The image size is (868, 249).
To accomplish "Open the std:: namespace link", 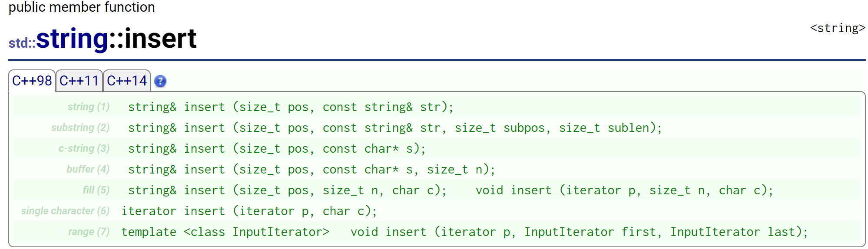I will click(x=22, y=43).
